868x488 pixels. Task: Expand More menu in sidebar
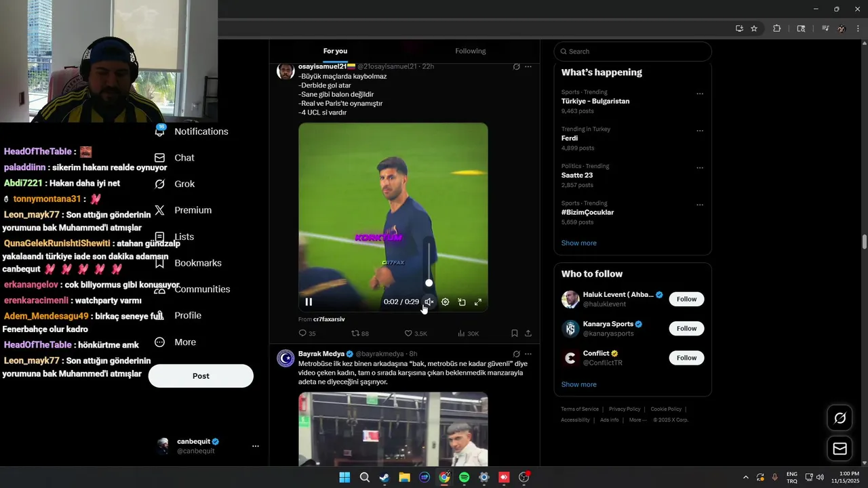pos(175,342)
